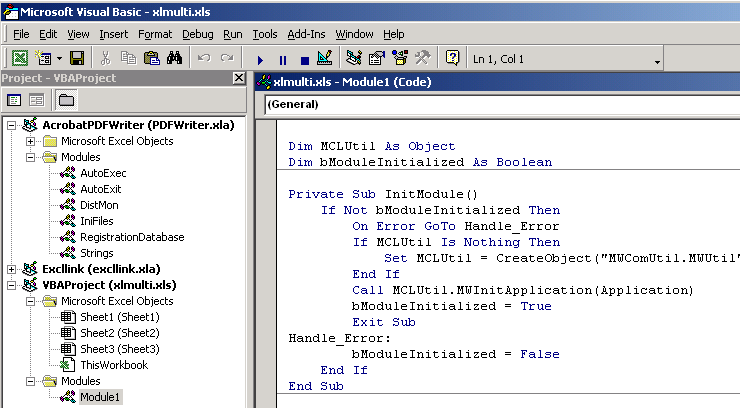Click the Paste clipboard icon

(x=151, y=59)
